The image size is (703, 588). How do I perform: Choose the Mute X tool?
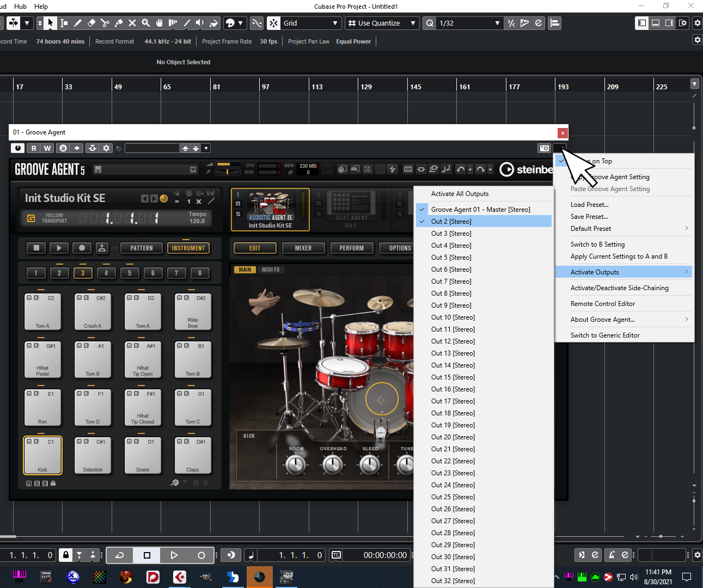point(132,23)
